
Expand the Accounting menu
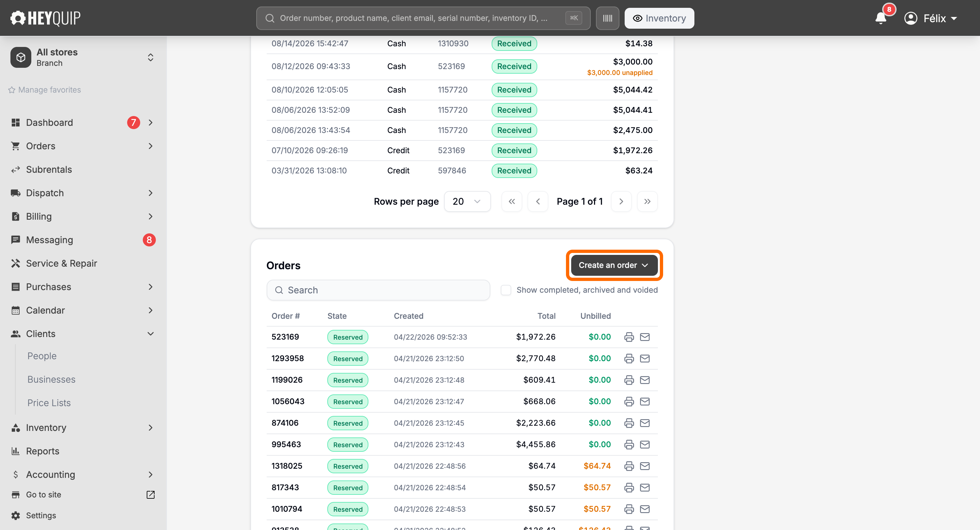[x=150, y=475]
